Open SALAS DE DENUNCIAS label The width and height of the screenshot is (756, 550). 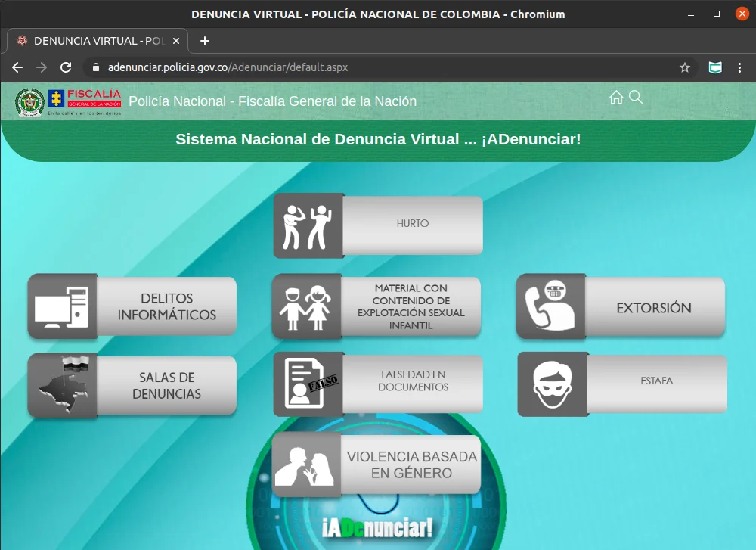tap(167, 386)
